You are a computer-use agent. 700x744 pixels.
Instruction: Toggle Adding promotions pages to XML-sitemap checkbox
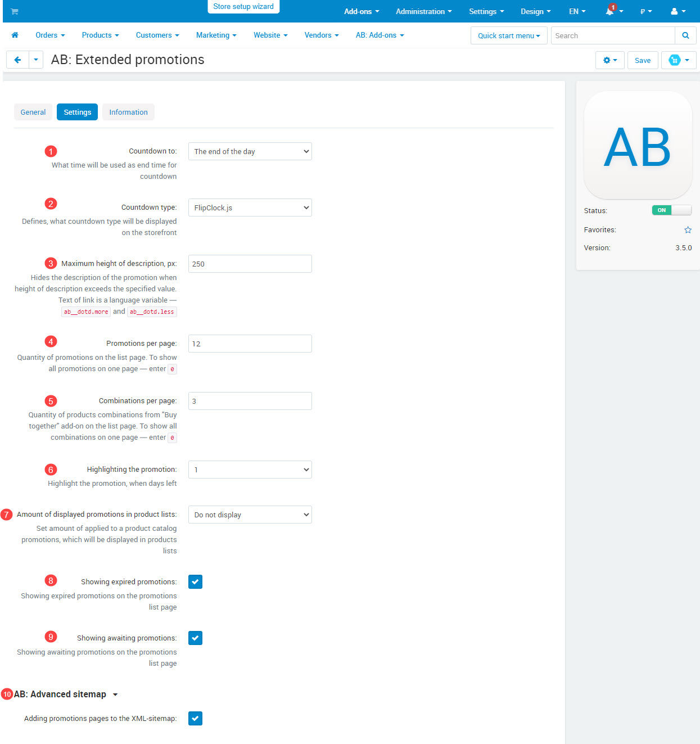[x=195, y=719]
